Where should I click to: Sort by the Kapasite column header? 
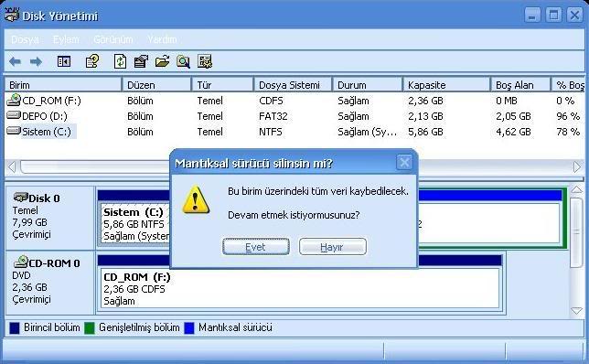click(446, 85)
